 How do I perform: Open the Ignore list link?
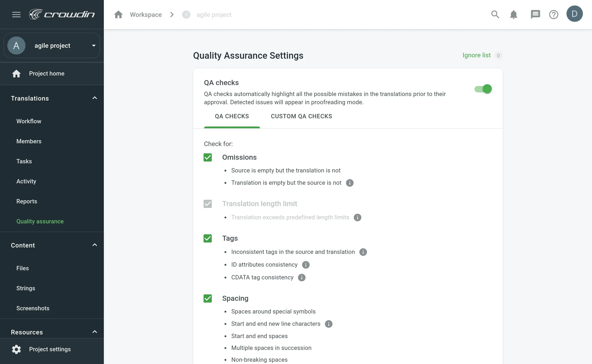point(476,55)
